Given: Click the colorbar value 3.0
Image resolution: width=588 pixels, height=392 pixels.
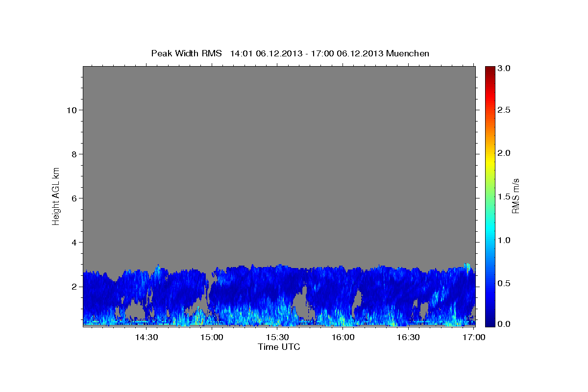Looking at the screenshot, I should (504, 68).
